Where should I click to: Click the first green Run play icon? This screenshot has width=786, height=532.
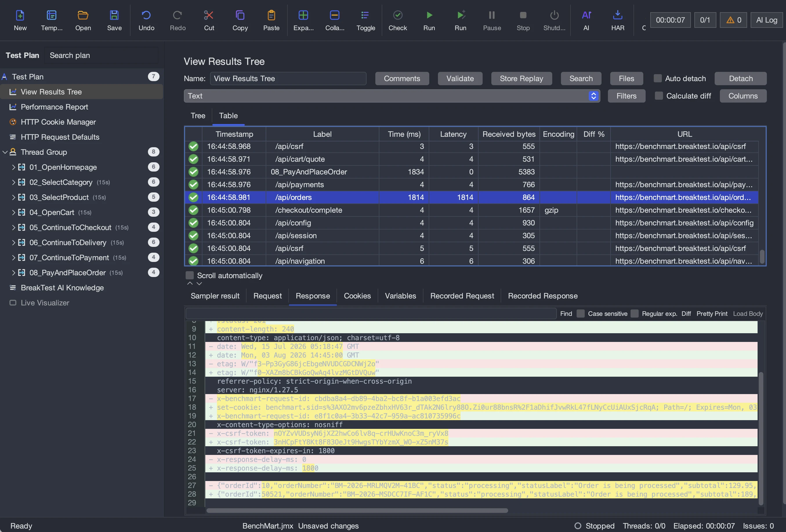429,15
